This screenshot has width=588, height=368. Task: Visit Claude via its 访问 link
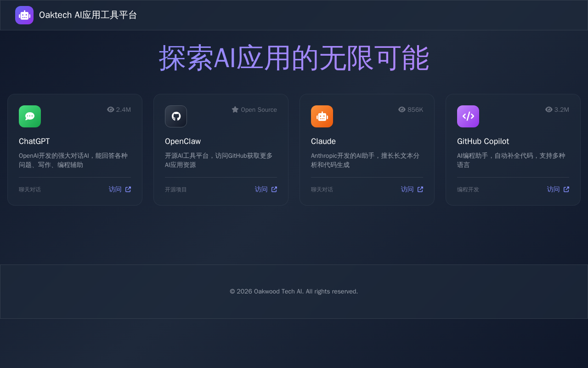coord(412,190)
